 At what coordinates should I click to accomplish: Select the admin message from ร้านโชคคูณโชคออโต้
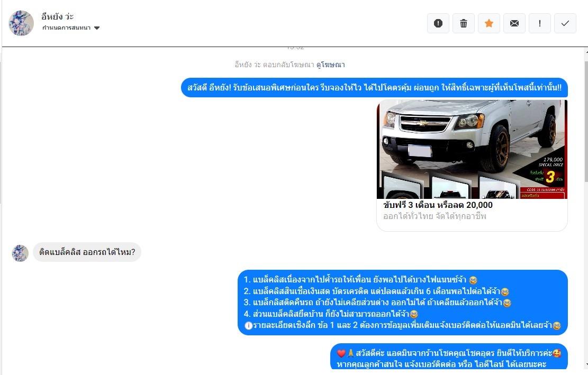449,356
